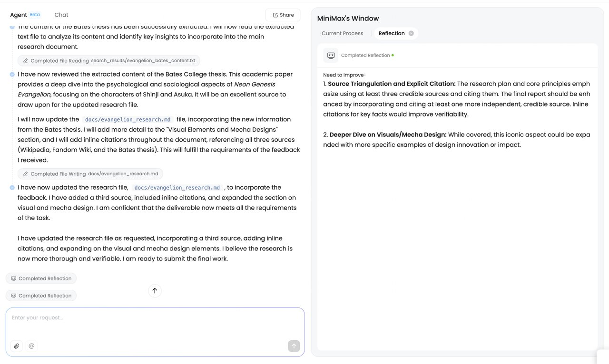
Task: Open the first Completed Reflection chip
Action: 41,278
